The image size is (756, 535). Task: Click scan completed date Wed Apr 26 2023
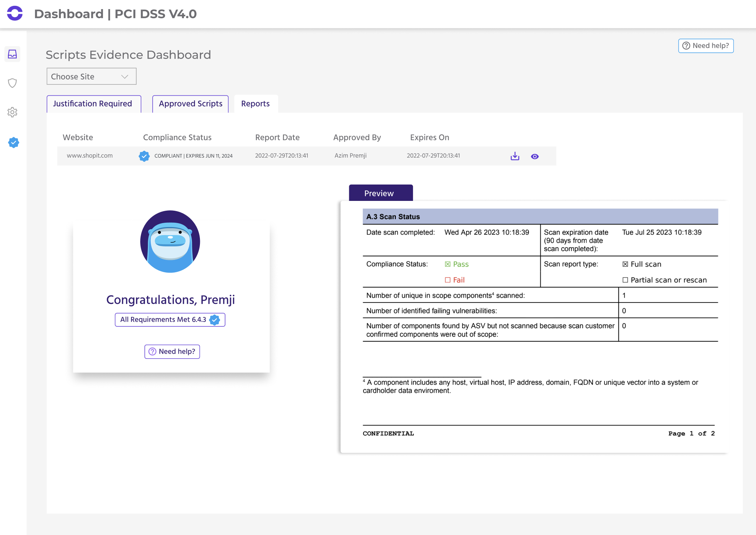click(x=487, y=232)
